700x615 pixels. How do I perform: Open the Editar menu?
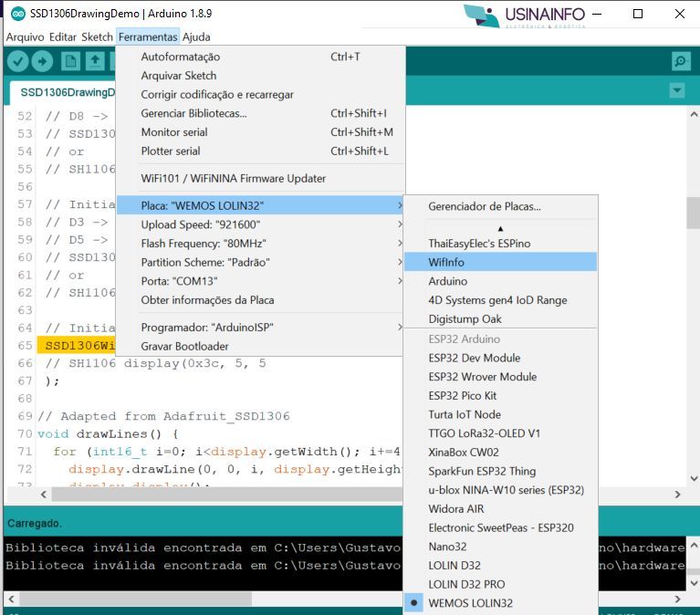63,37
